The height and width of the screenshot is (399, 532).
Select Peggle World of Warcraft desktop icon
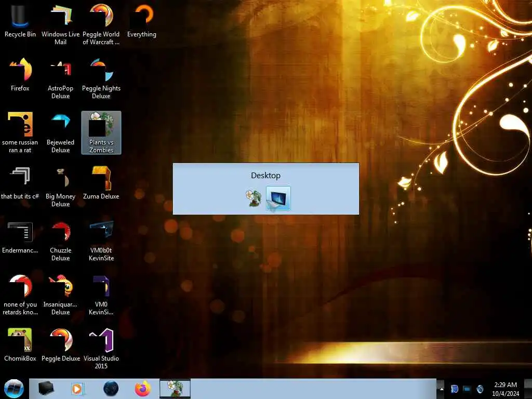click(x=101, y=24)
